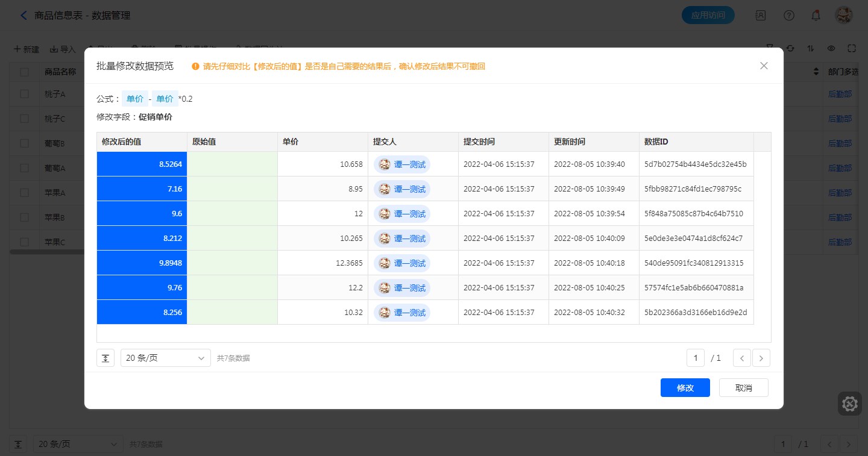
Task: Toggle the eye visibility icon in toolbar
Action: (x=831, y=49)
